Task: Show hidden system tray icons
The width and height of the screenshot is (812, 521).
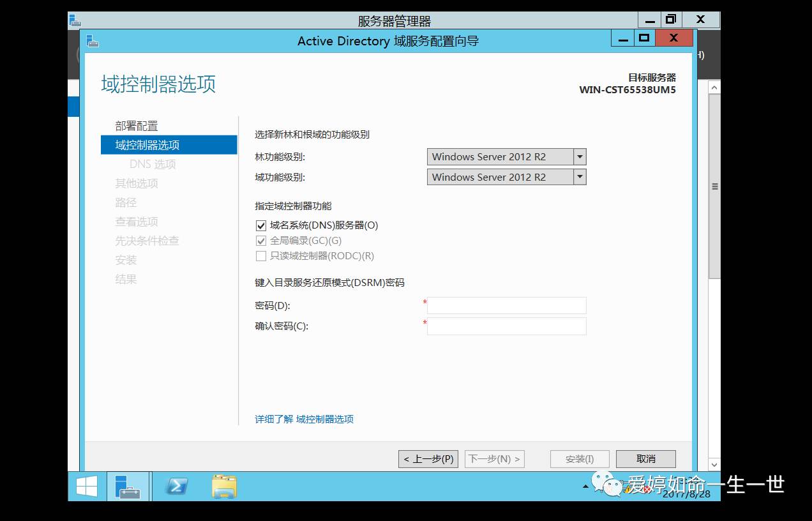Action: [585, 487]
